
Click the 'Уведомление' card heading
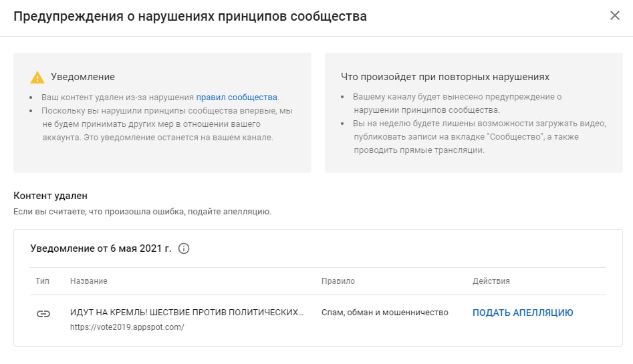point(83,77)
